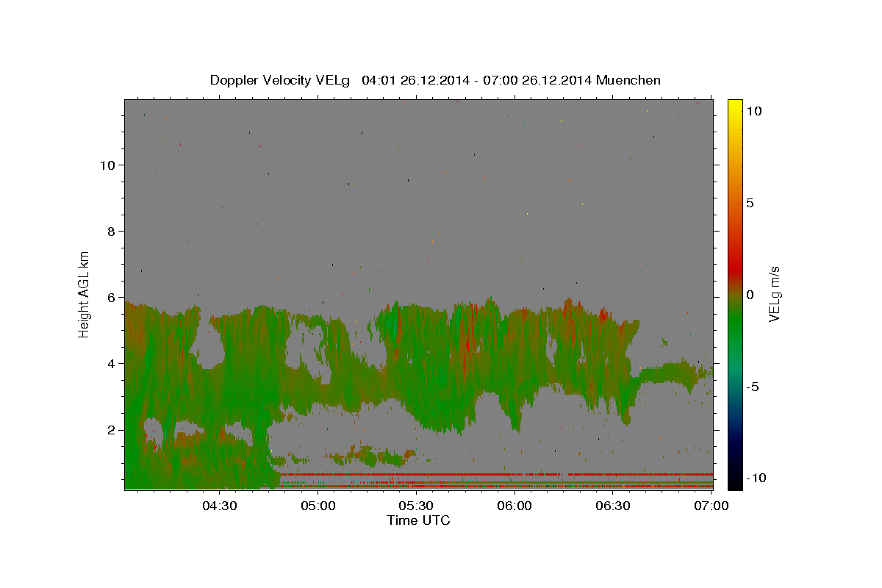
Task: Click the height axis label 6
Action: pyautogui.click(x=110, y=298)
